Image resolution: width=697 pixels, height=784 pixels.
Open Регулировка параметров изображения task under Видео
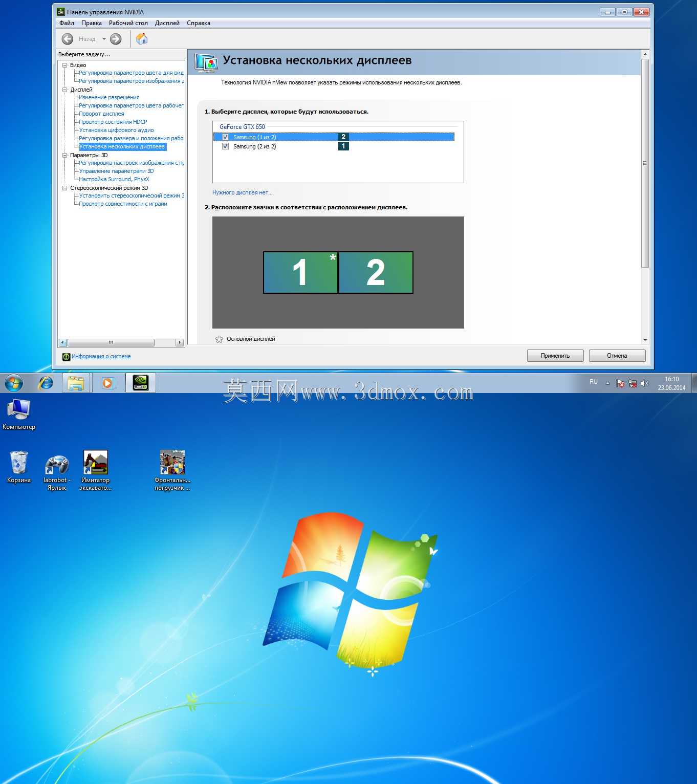tap(132, 81)
